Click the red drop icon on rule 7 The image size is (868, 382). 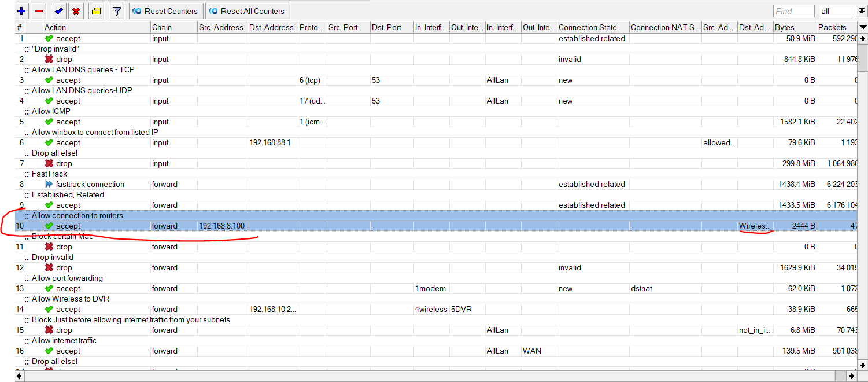point(49,163)
